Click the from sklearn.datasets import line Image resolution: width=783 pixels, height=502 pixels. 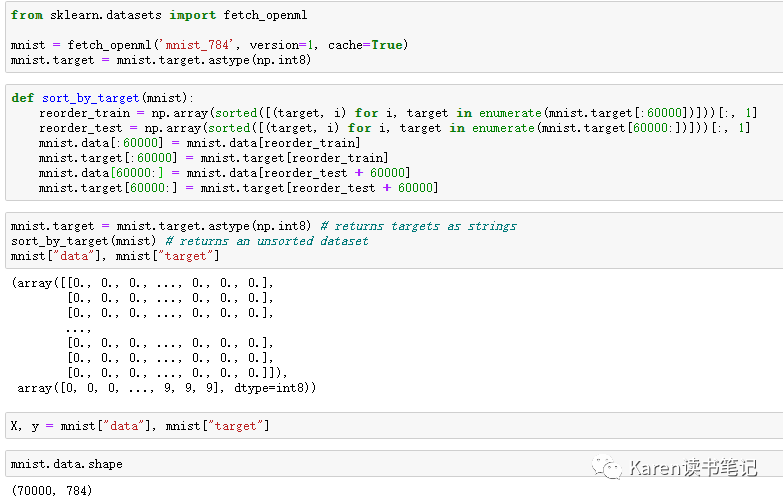pos(159,15)
